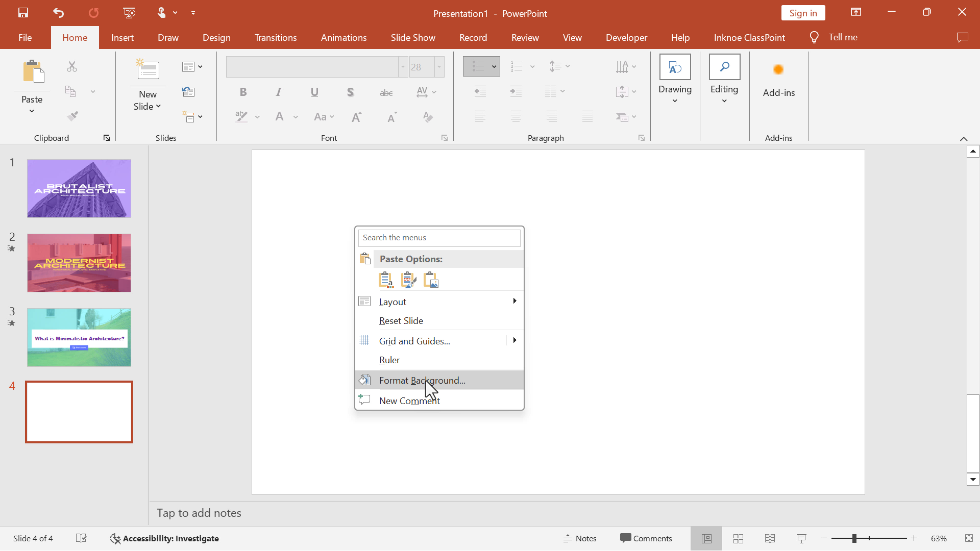The height and width of the screenshot is (551, 980).
Task: Click the Italic formatting icon
Action: point(279,91)
